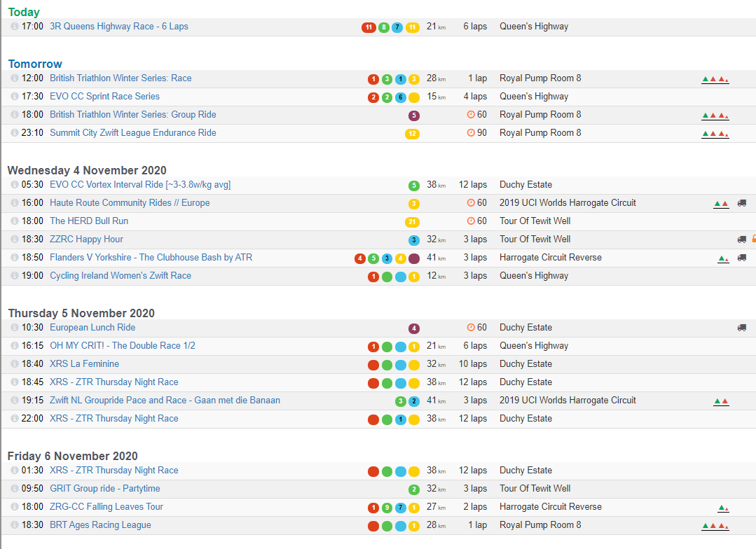Click Tour Of Tewit Well route on GRIT row

pyautogui.click(x=535, y=488)
